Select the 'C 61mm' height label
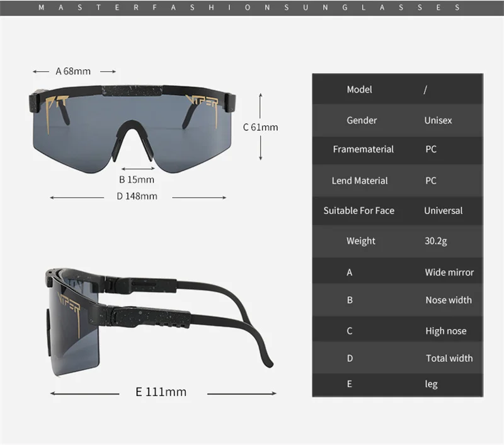Screen dimensions: 504x445 click(x=261, y=127)
